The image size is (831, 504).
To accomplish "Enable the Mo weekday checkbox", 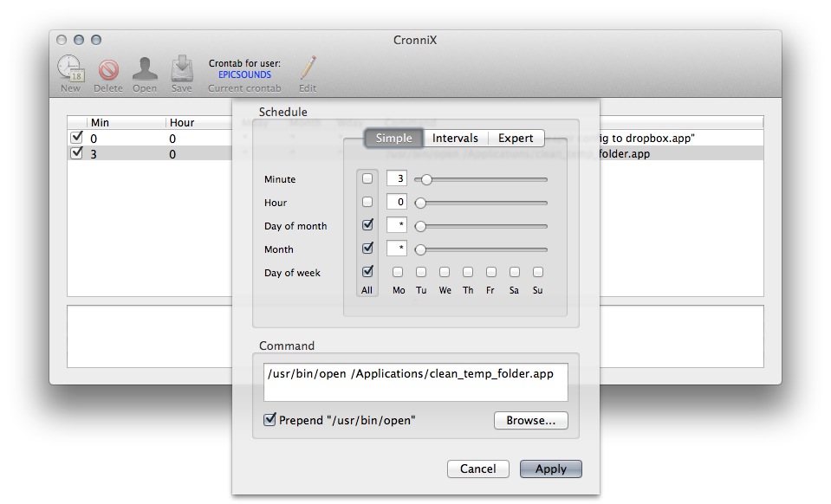I will [x=398, y=271].
